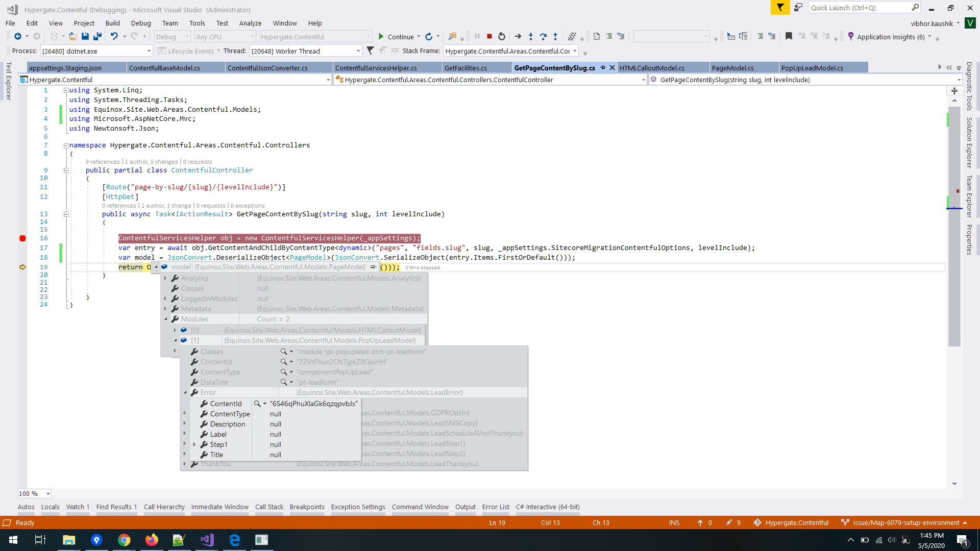Open the Worker Thread dropdown
Viewport: 980px width, 551px height.
(x=358, y=51)
